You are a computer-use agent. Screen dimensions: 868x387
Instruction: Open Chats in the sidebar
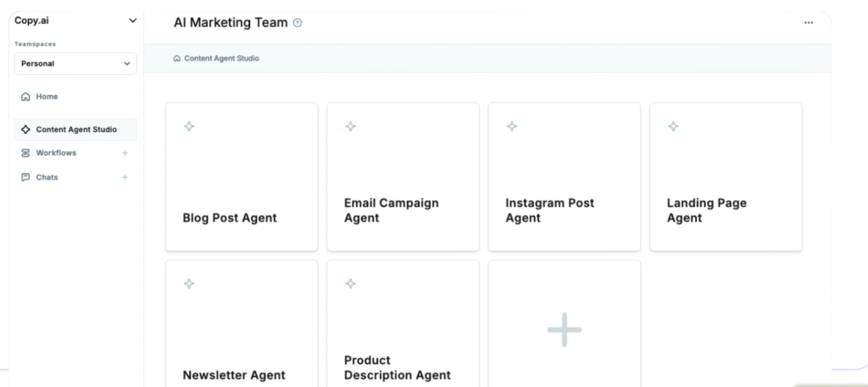click(x=47, y=177)
